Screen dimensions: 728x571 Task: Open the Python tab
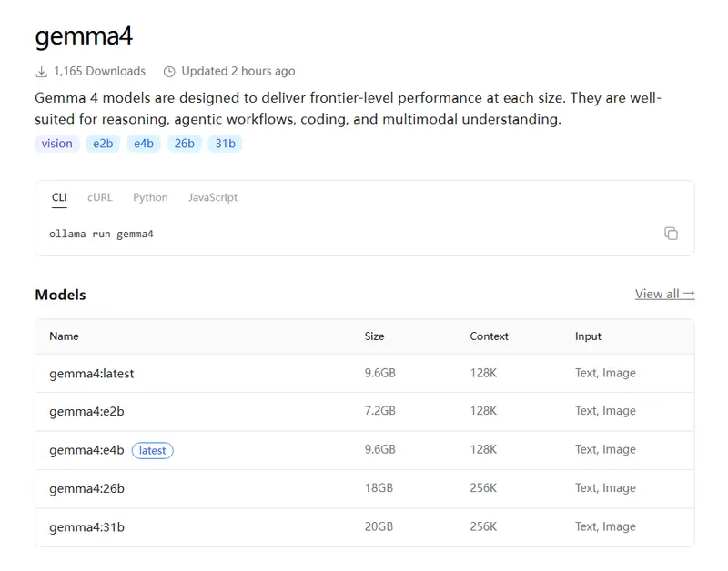[x=150, y=197]
